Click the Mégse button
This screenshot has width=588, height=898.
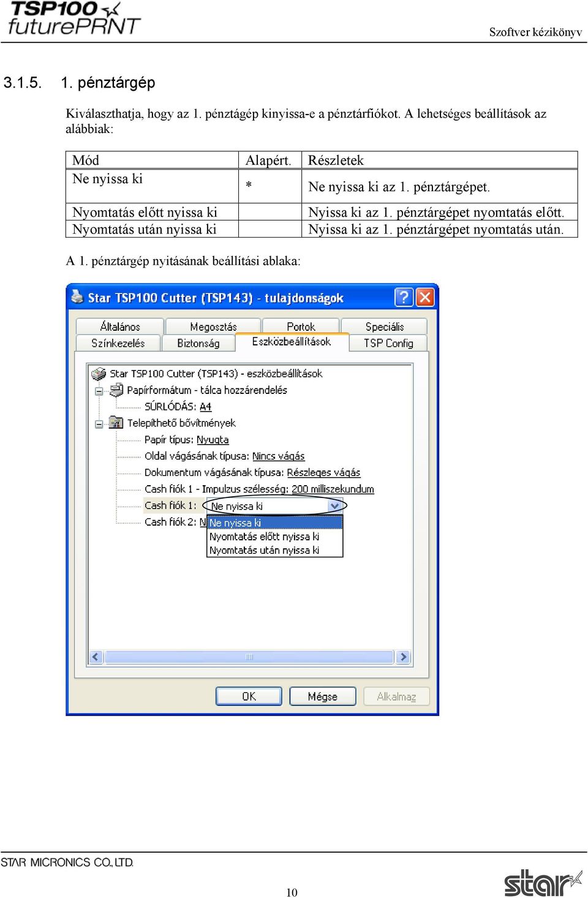click(323, 696)
